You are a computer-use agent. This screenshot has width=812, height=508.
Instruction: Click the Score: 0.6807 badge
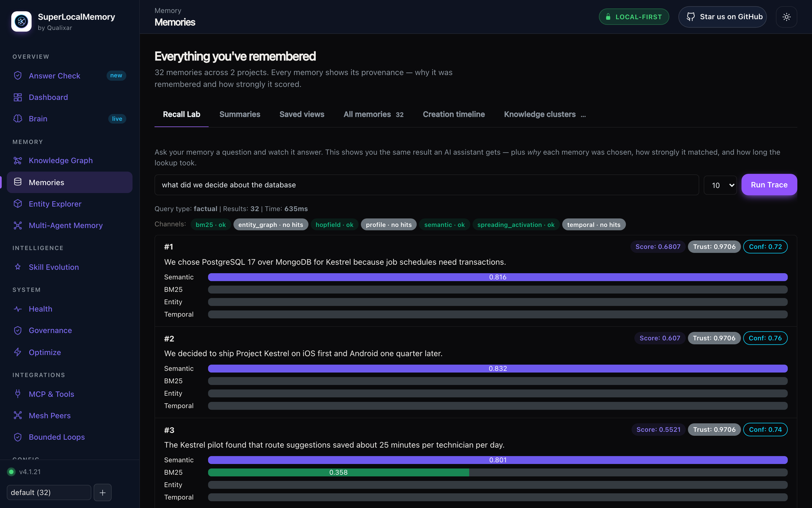(x=658, y=247)
